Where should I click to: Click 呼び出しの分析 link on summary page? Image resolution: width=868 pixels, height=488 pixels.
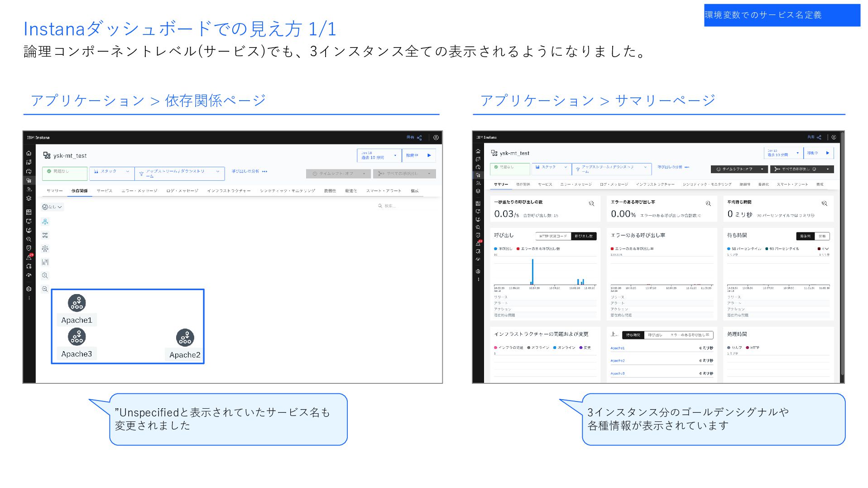673,167
